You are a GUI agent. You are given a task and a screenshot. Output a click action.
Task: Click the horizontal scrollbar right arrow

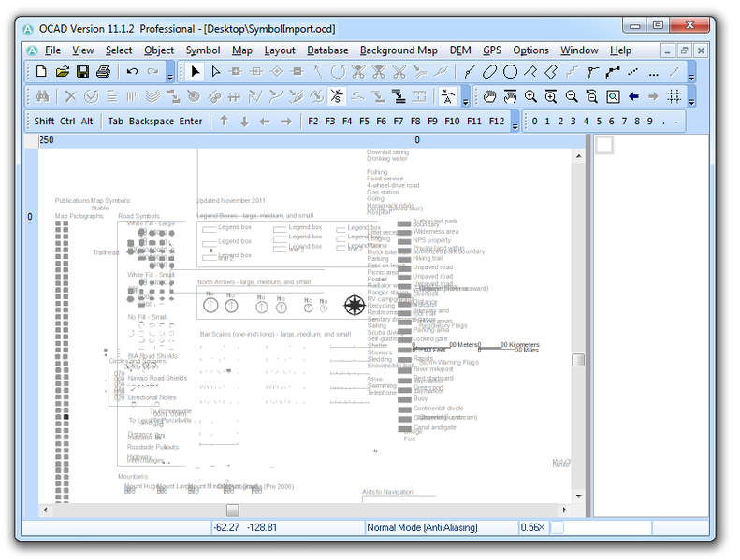click(564, 510)
